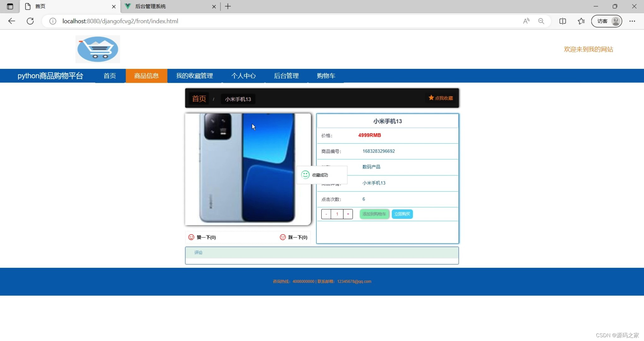
Task: Open the split screen icon in the toolbar
Action: (x=563, y=21)
